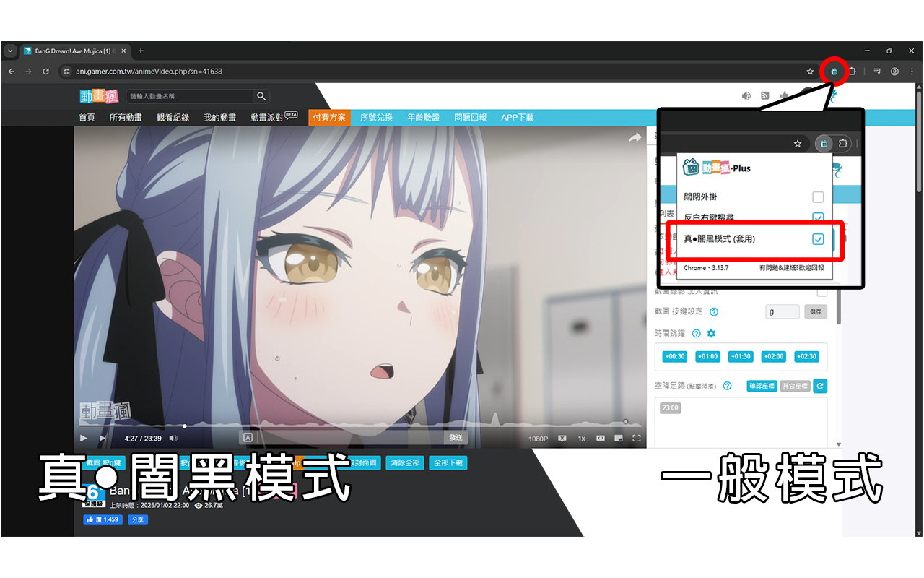Toggle the 反白右鍵搜尋 checkbox

[818, 217]
